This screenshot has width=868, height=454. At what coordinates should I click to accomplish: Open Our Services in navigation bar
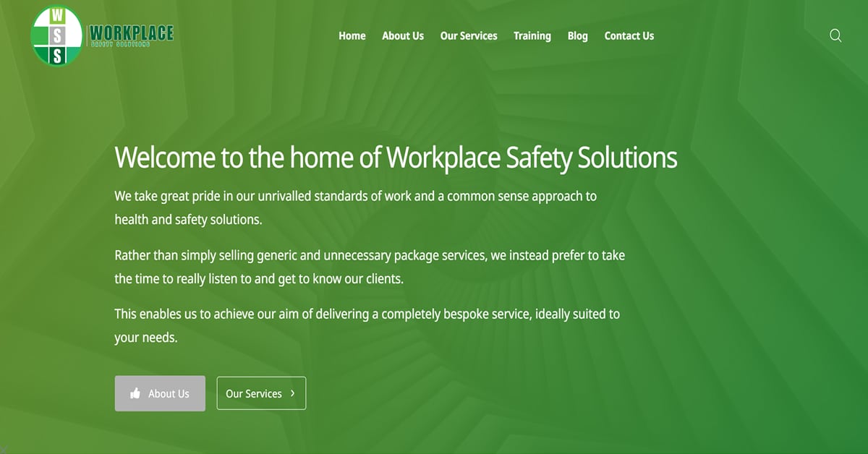469,35
